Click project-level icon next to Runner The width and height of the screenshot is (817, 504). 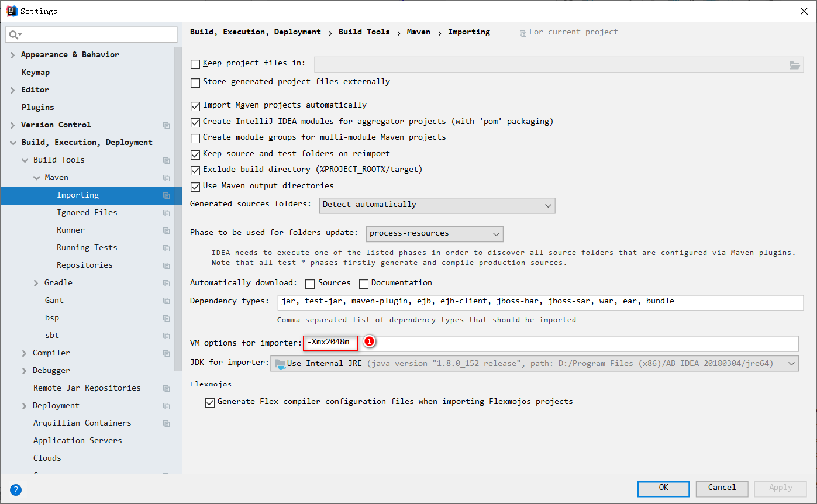(167, 230)
